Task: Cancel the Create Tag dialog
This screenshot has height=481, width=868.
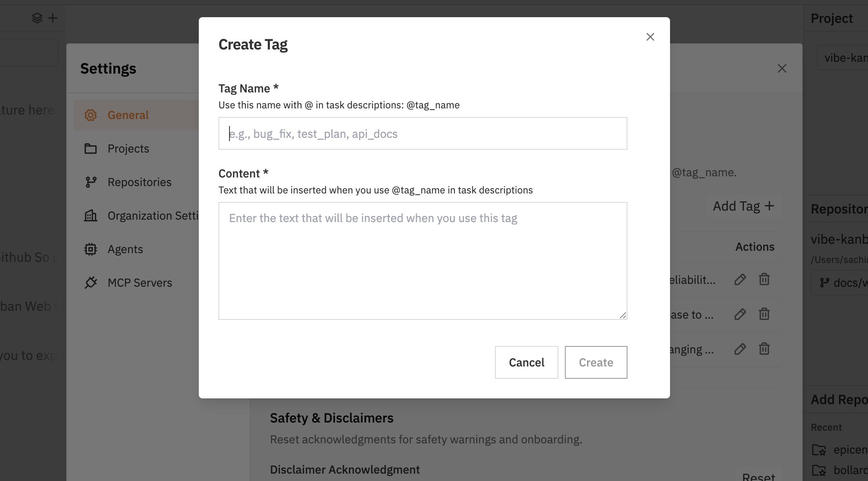Action: pyautogui.click(x=526, y=362)
